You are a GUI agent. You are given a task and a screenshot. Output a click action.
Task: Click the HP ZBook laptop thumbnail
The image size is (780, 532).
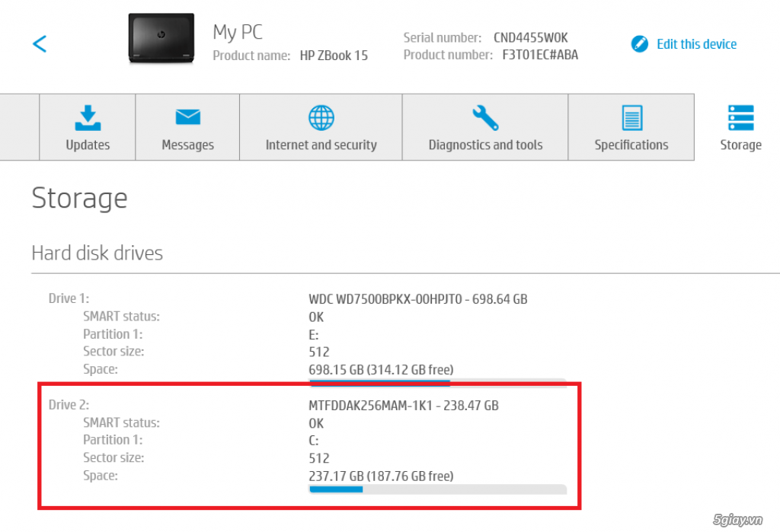point(161,39)
